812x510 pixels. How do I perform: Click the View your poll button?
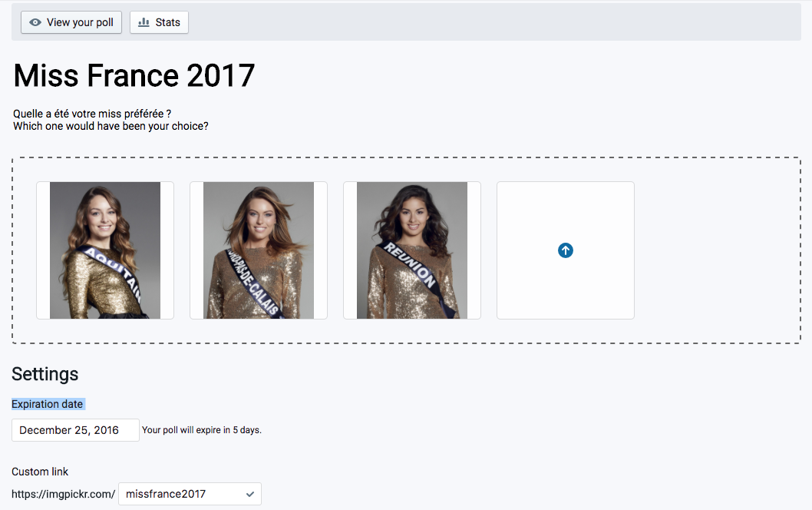(71, 22)
